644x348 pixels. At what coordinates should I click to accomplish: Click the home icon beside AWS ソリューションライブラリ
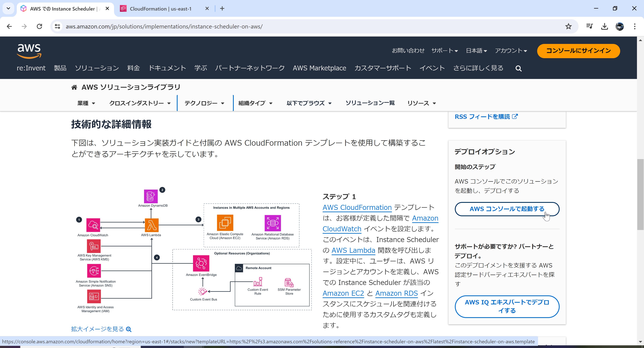pos(74,87)
